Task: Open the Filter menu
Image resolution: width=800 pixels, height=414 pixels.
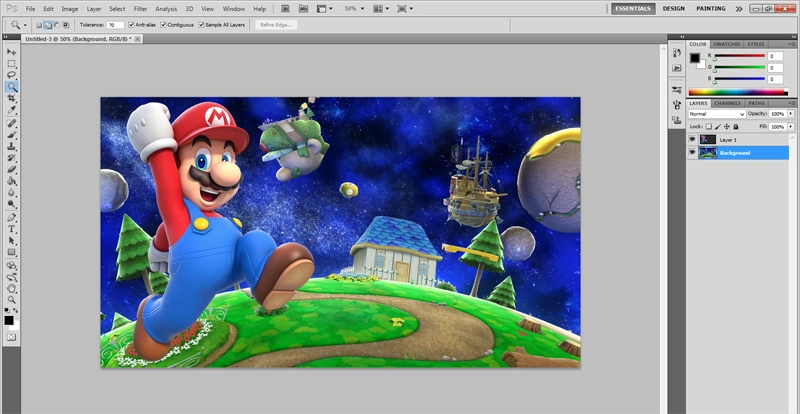Action: [x=140, y=8]
